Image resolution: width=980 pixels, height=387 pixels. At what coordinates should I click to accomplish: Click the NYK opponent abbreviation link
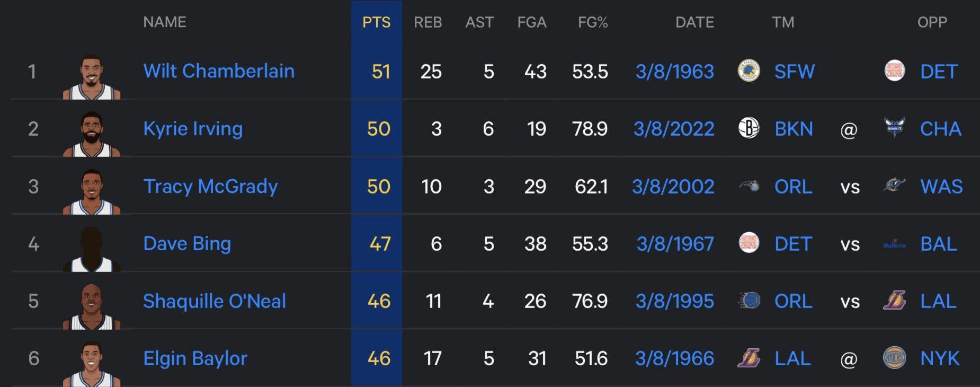[x=940, y=358]
